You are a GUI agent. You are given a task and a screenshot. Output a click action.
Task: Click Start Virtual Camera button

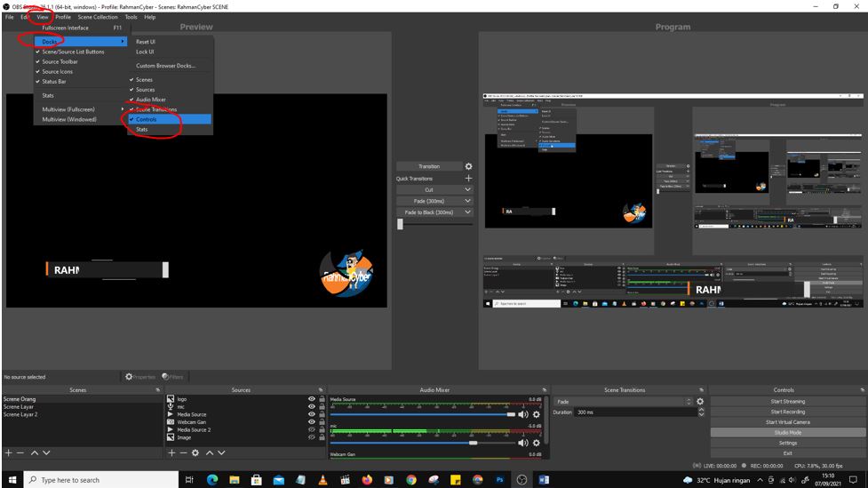pyautogui.click(x=788, y=422)
